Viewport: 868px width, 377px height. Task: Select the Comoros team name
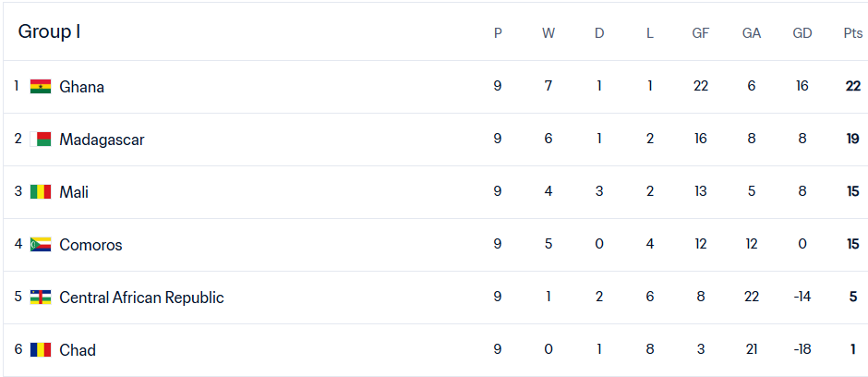(x=90, y=245)
